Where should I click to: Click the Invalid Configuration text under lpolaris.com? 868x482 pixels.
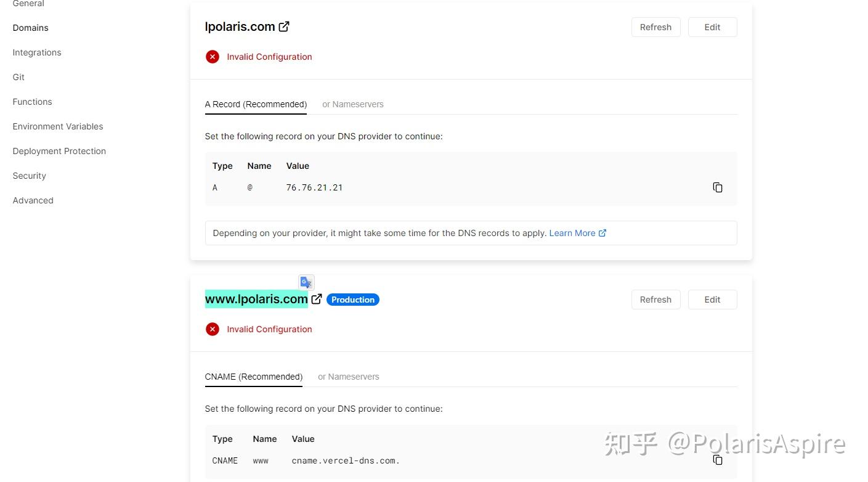(269, 57)
